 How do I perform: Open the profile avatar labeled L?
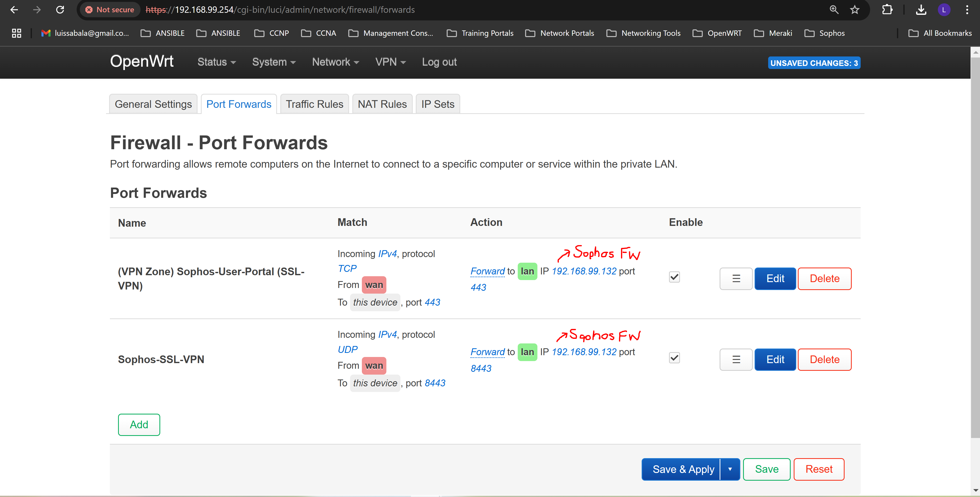tap(944, 10)
